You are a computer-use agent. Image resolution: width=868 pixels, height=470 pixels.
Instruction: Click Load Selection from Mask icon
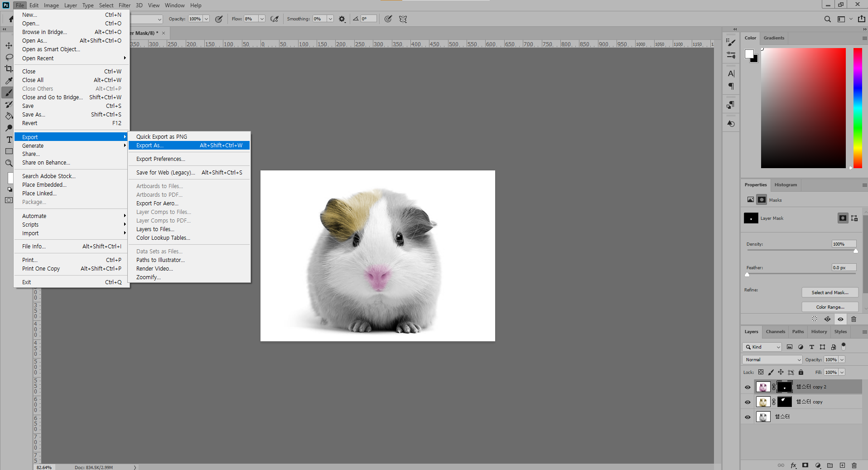point(815,319)
